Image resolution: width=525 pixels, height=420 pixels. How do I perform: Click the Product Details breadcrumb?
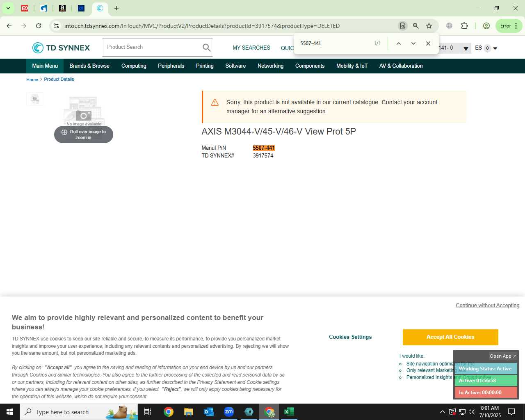click(x=59, y=80)
